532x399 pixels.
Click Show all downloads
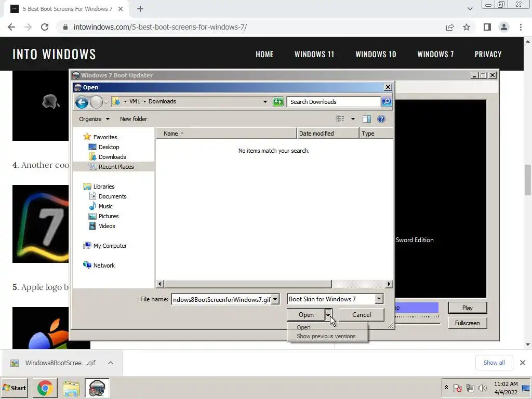494,363
